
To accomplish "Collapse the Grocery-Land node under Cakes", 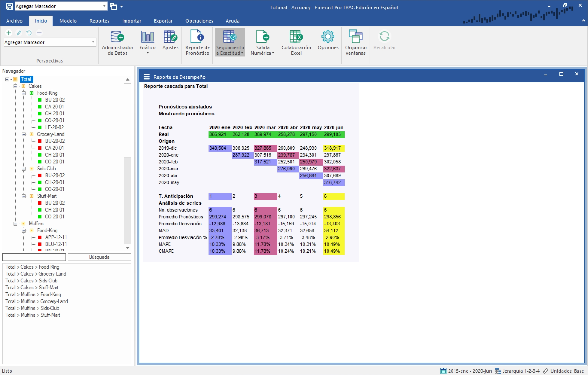I will (24, 134).
